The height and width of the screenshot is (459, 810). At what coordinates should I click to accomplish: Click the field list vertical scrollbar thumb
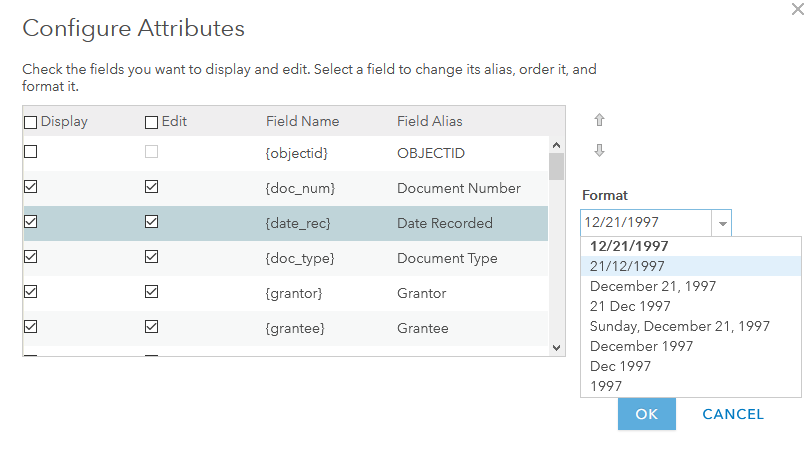click(x=557, y=165)
